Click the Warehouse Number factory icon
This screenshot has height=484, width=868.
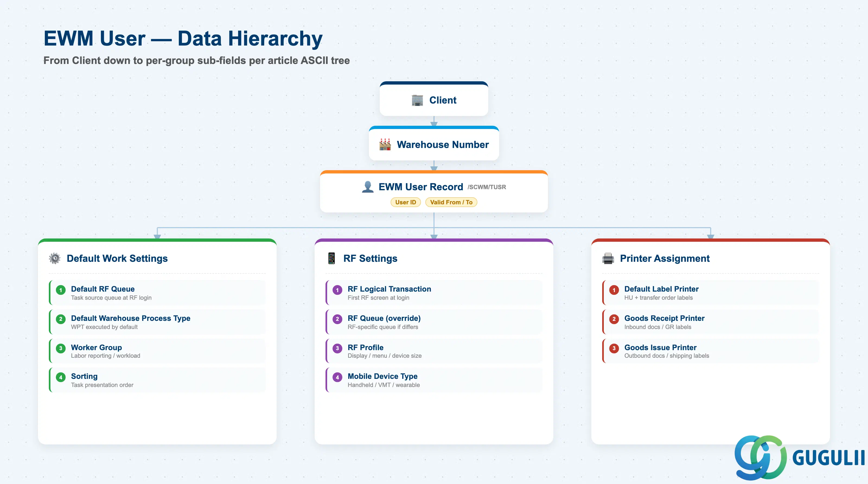(385, 144)
